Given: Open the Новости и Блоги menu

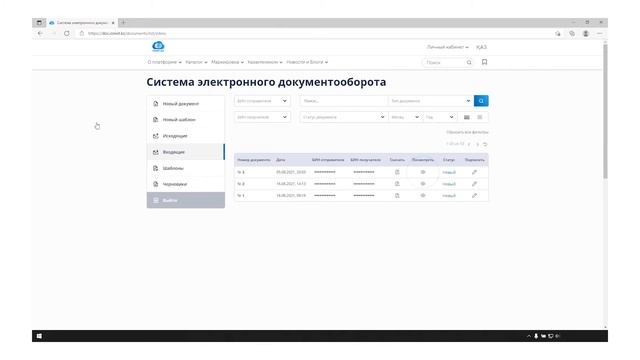Looking at the screenshot, I should (307, 62).
